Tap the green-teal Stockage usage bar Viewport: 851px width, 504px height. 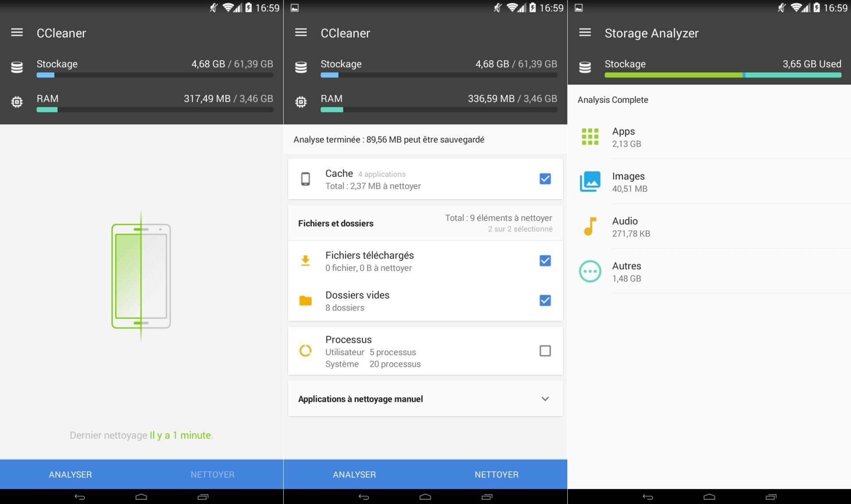(x=722, y=75)
